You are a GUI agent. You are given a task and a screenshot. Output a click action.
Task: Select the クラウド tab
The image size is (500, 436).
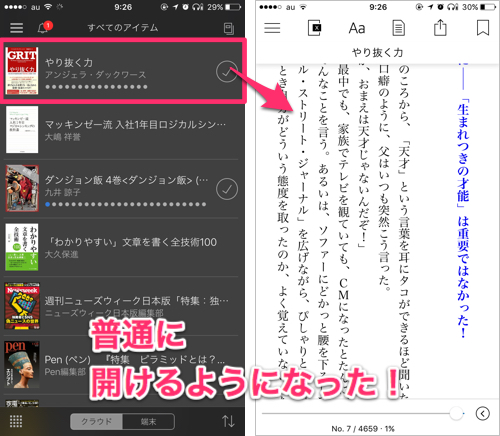[x=96, y=421]
